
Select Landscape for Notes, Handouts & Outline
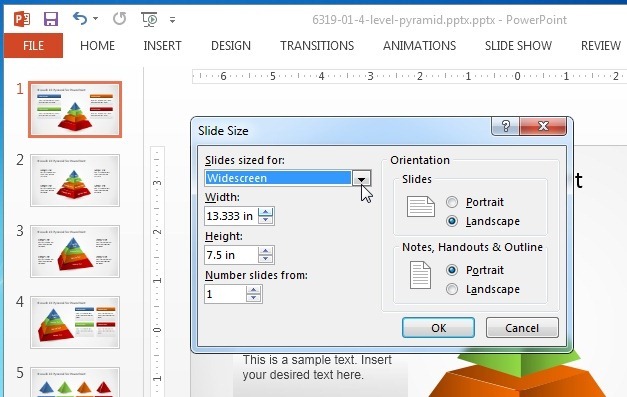pyautogui.click(x=452, y=289)
